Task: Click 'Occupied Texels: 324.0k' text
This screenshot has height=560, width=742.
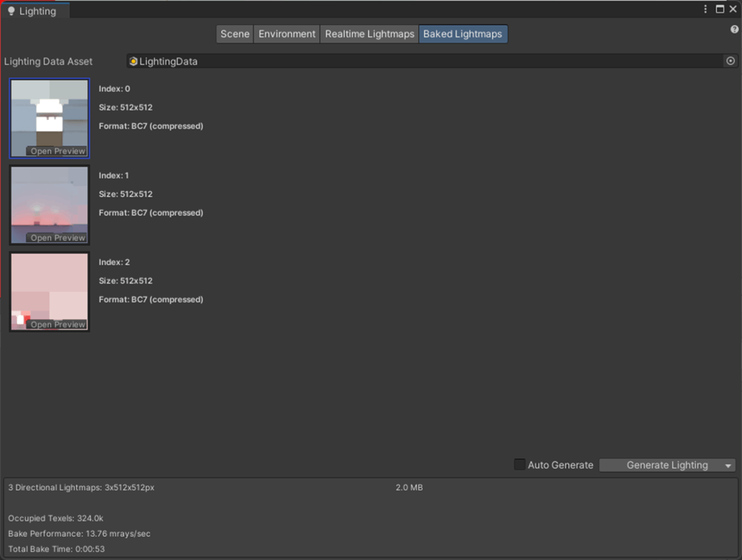Action: pyautogui.click(x=56, y=518)
